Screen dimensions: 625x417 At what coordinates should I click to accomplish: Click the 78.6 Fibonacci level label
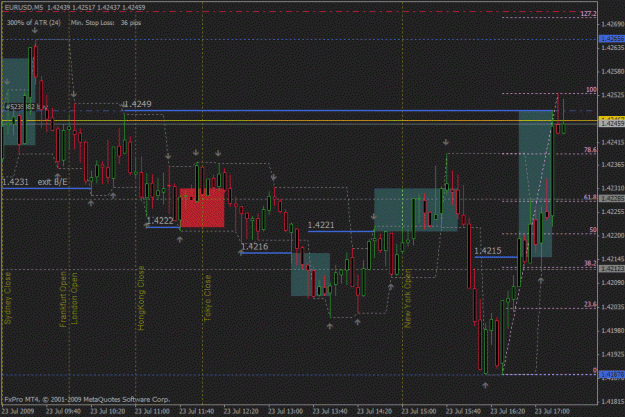590,150
